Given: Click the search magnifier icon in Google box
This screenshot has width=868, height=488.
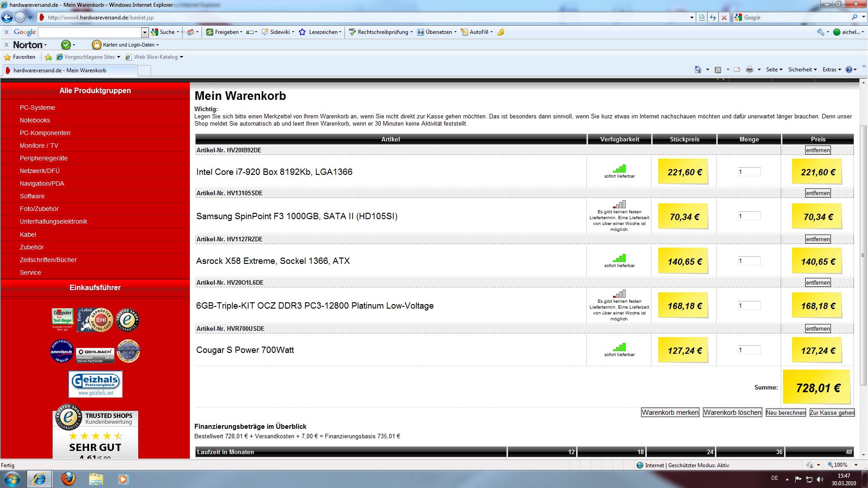Looking at the screenshot, I should coord(854,17).
